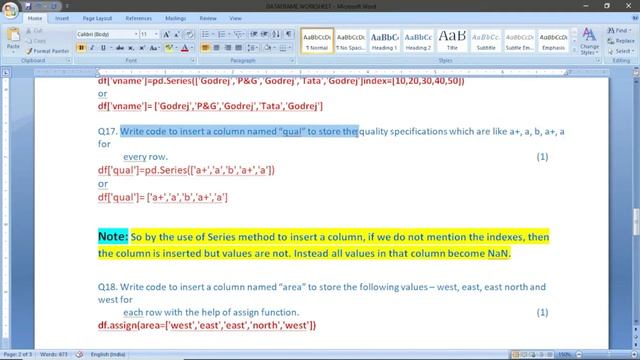
Task: Justify paragraph text
Action: point(239,48)
